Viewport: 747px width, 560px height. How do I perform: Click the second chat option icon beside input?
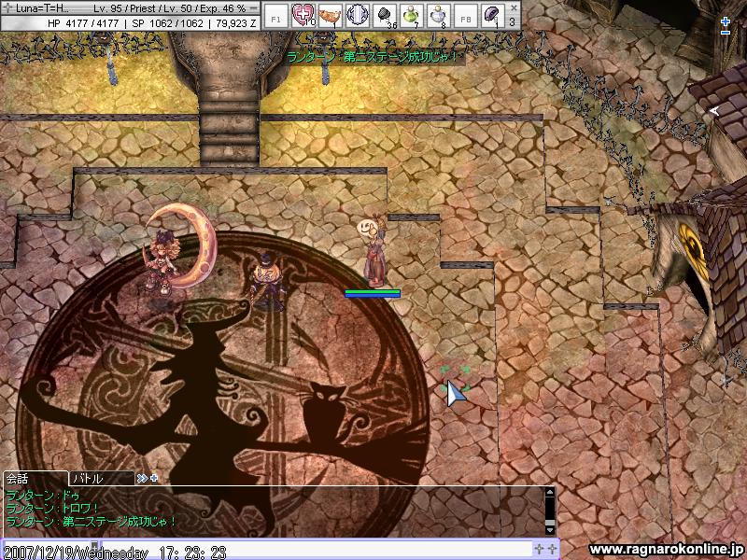pyautogui.click(x=551, y=549)
